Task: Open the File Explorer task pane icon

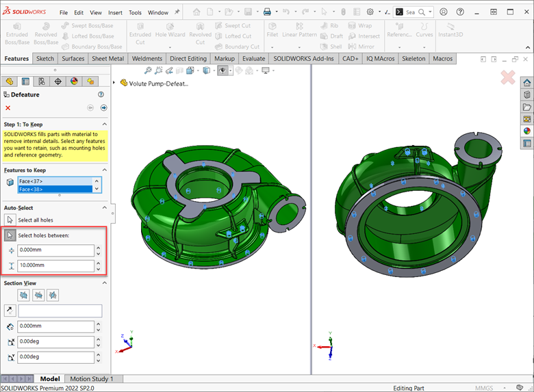Action: coord(527,107)
